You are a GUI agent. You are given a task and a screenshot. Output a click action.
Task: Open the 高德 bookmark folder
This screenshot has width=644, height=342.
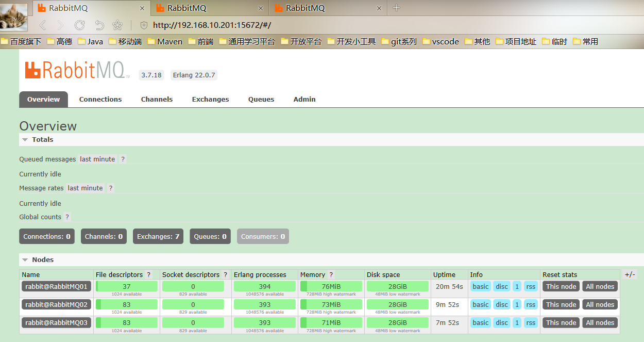(60, 42)
